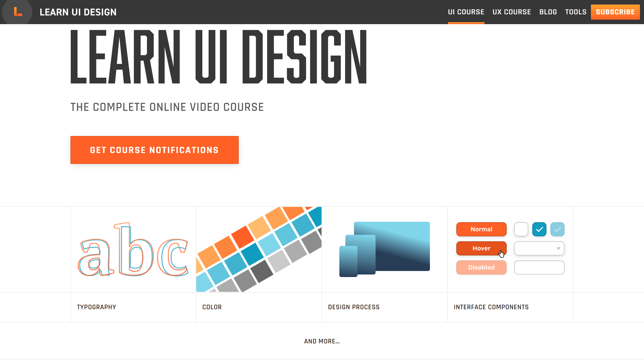Click the orange Subscribe button

click(x=615, y=12)
